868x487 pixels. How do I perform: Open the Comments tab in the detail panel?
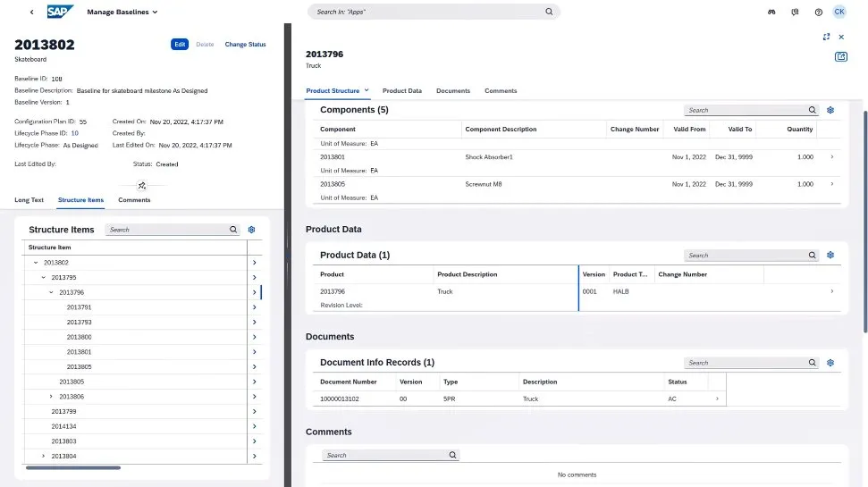point(501,91)
